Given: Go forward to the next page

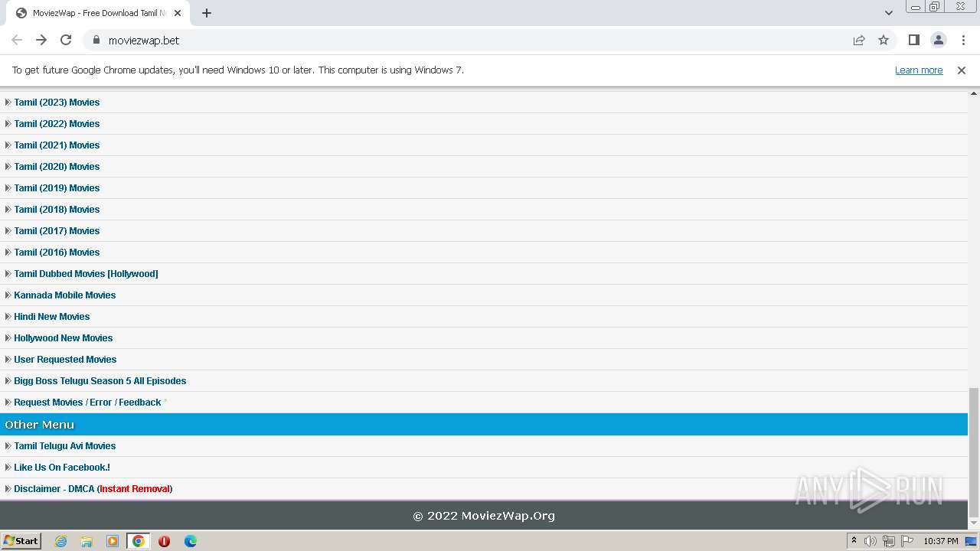Looking at the screenshot, I should (x=41, y=40).
